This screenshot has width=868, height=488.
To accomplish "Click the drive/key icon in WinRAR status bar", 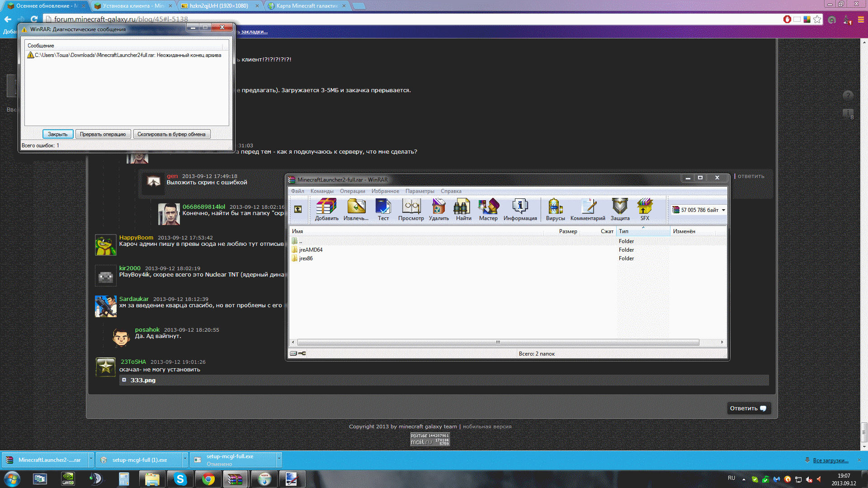I will [x=298, y=353].
